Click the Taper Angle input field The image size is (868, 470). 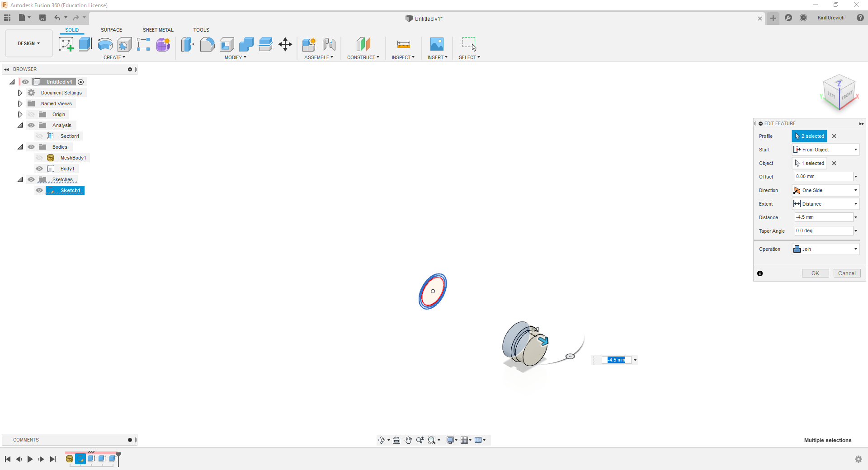pos(823,231)
